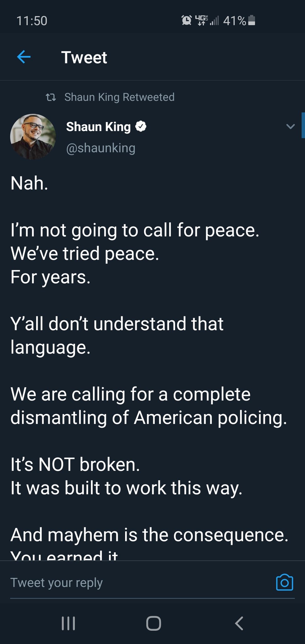The width and height of the screenshot is (305, 644).
Task: Tap the "dismantling of American policing" text
Action: (x=148, y=418)
